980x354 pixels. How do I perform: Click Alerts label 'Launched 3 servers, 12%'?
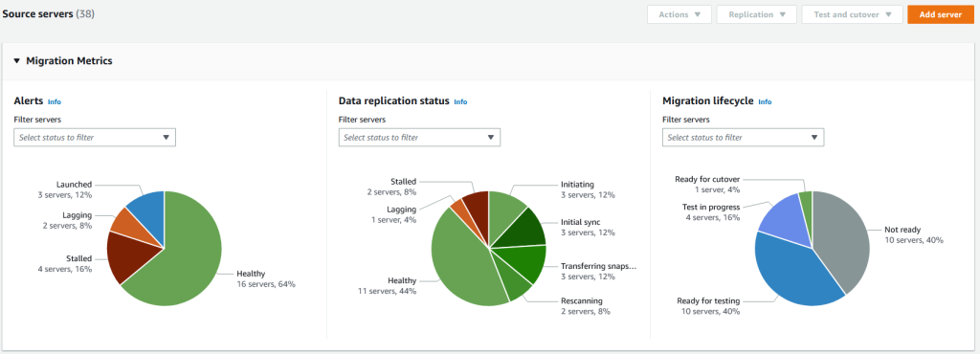click(65, 189)
